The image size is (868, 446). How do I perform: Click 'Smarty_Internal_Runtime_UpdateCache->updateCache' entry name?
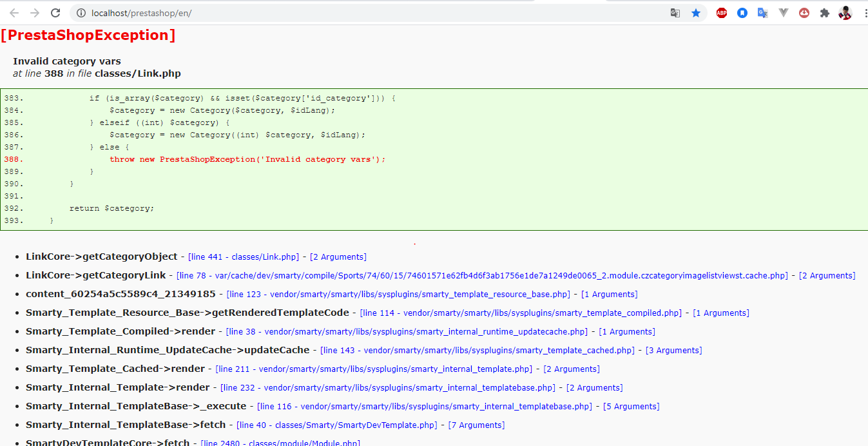[x=168, y=350]
